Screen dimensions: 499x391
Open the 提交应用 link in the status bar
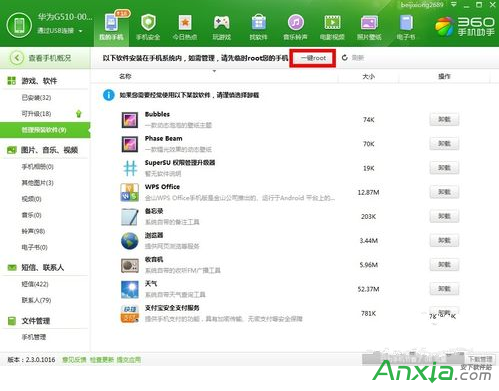point(129,360)
